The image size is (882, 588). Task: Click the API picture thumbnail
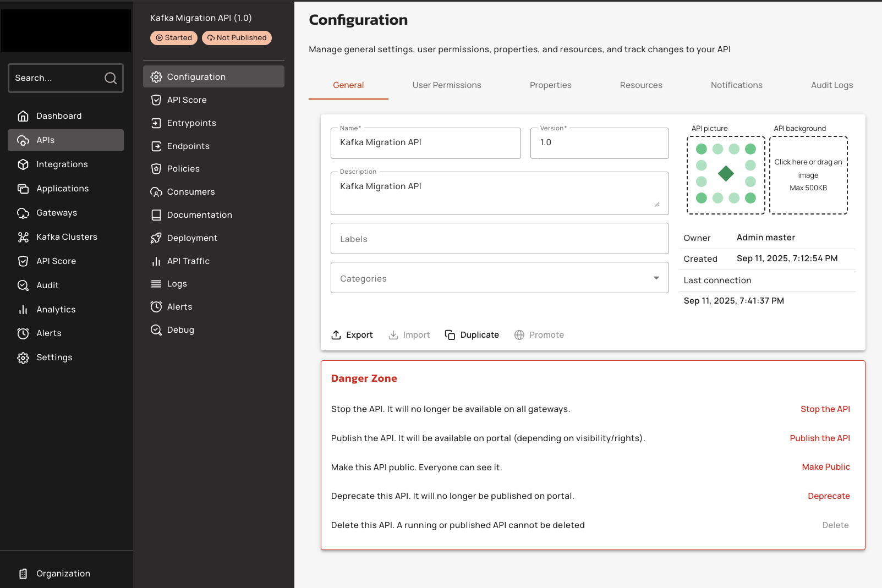click(x=726, y=174)
